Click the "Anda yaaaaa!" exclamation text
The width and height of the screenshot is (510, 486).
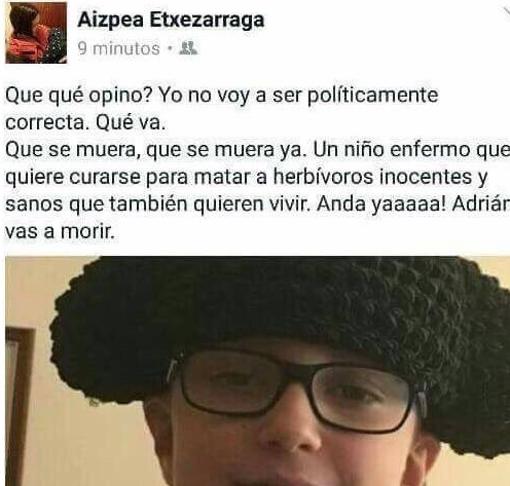click(381, 205)
